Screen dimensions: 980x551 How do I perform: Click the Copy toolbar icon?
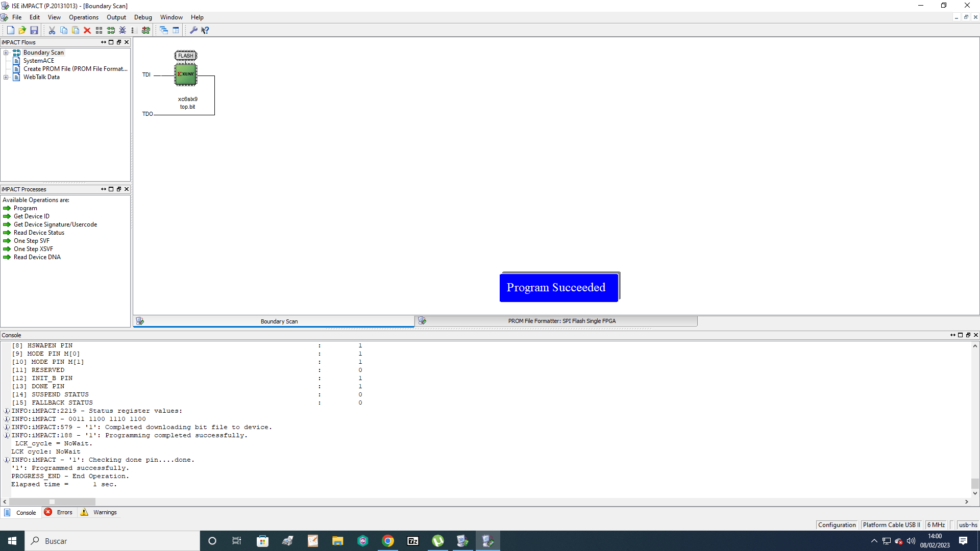pyautogui.click(x=64, y=30)
